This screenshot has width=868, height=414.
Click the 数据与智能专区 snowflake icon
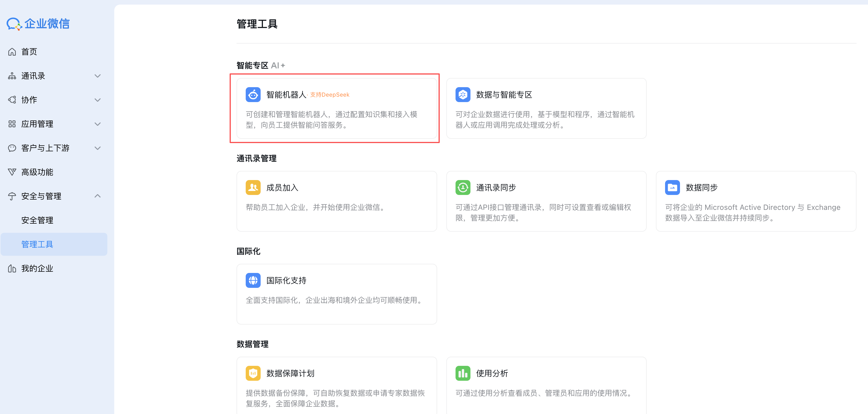(x=463, y=95)
